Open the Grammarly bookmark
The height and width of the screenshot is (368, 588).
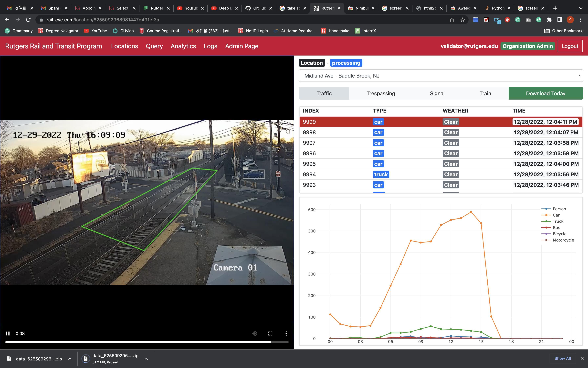[19, 31]
